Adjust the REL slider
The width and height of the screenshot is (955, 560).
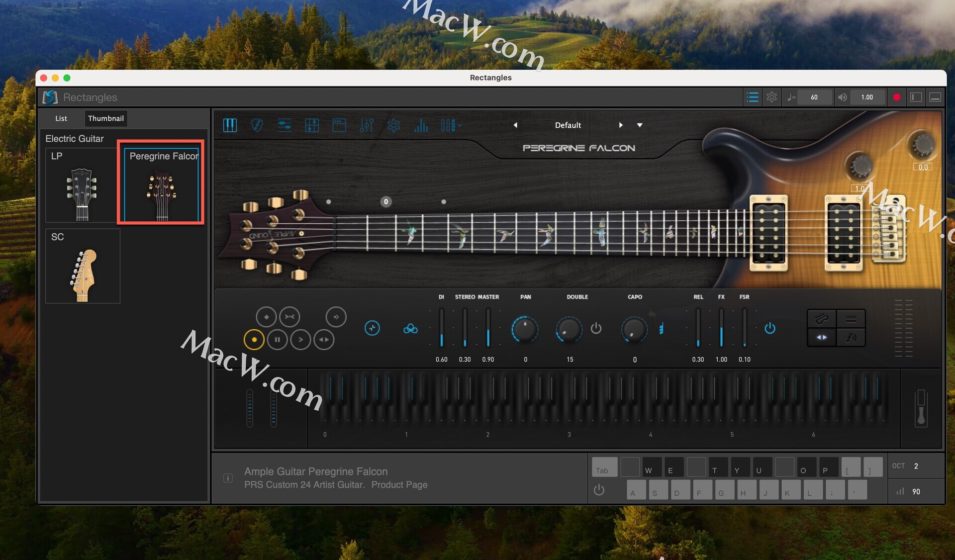pos(698,327)
